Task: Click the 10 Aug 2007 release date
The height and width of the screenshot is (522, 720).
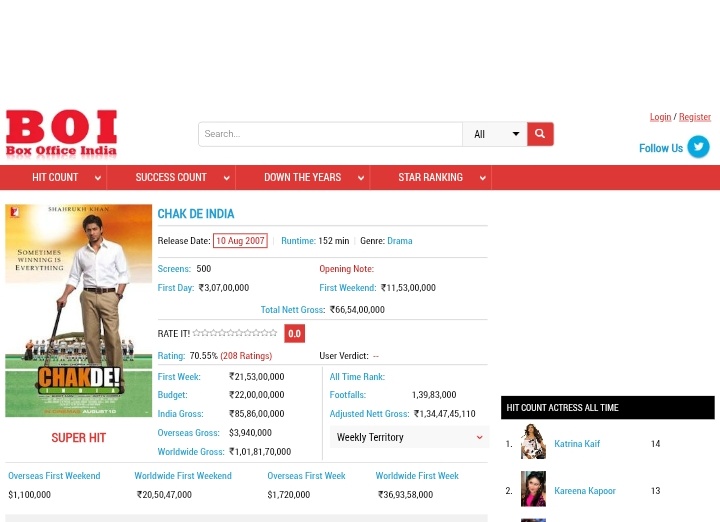Action: point(240,241)
